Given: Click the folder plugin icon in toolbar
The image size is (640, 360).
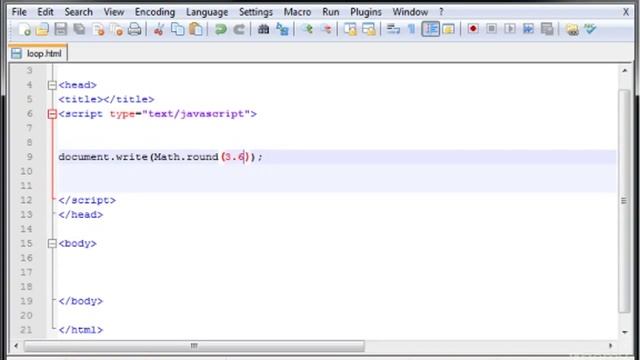Looking at the screenshot, I should point(572,29).
